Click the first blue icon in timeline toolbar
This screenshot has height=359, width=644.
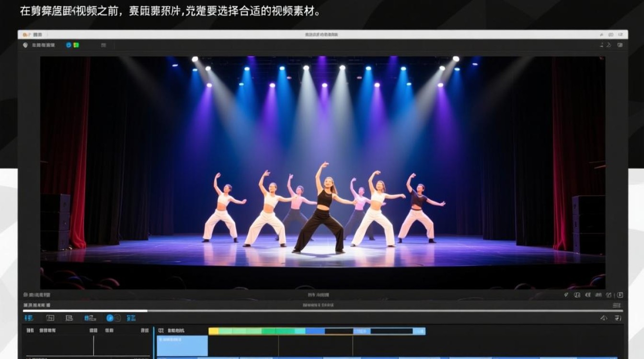29,318
